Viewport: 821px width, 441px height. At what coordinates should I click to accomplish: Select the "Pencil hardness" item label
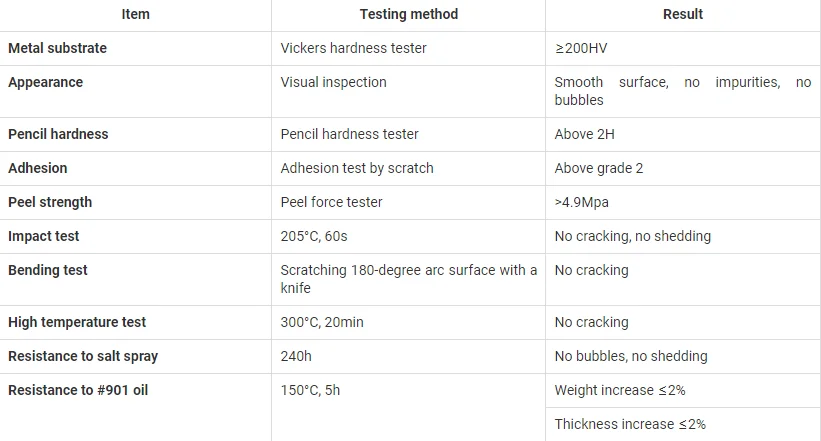point(58,134)
